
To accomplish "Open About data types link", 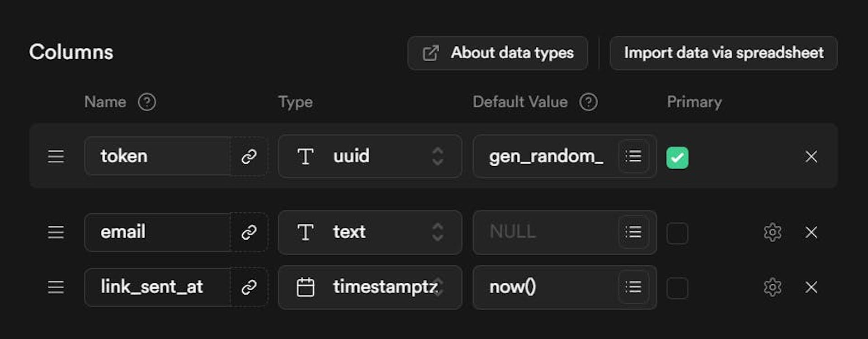I will coord(498,53).
